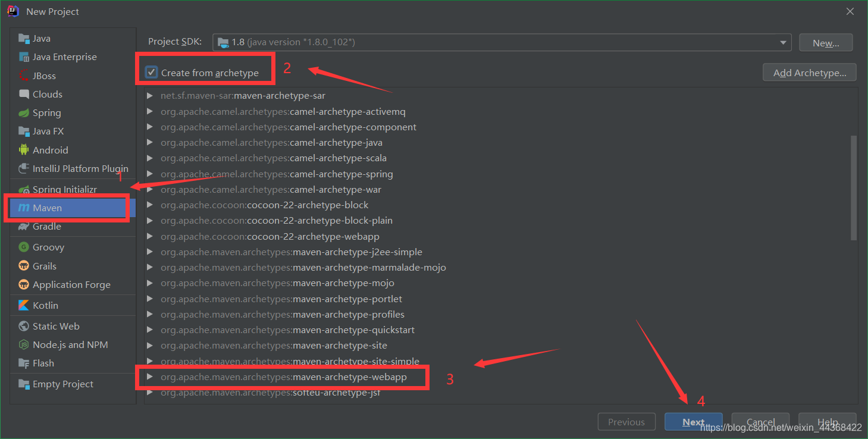868x439 pixels.
Task: Select camel-archetype-java row text
Action: pos(271,142)
